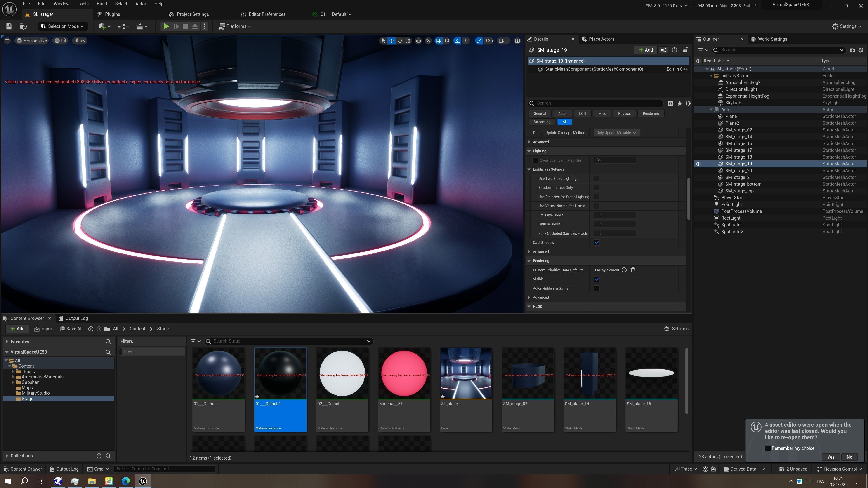Viewport: 868px width, 488px height.
Task: Create new folder in the Outliner
Action: tap(852, 50)
